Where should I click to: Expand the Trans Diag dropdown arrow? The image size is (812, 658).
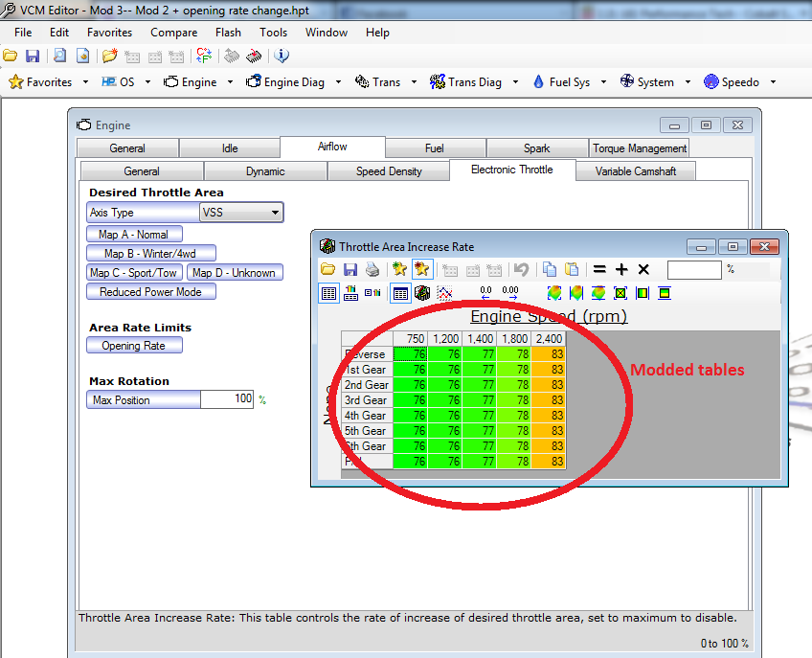point(515,81)
